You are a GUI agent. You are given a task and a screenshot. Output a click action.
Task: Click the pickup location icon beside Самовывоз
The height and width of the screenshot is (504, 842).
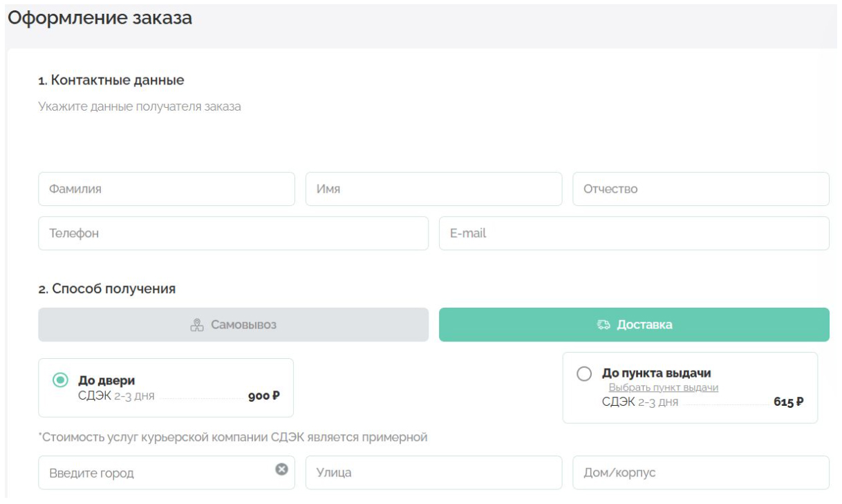point(197,325)
